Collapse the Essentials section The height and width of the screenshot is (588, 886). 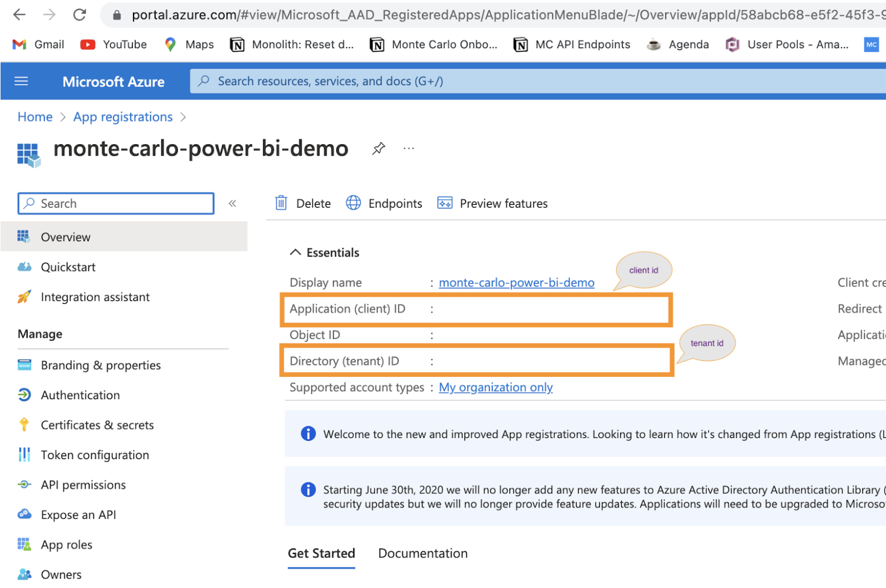pos(295,253)
